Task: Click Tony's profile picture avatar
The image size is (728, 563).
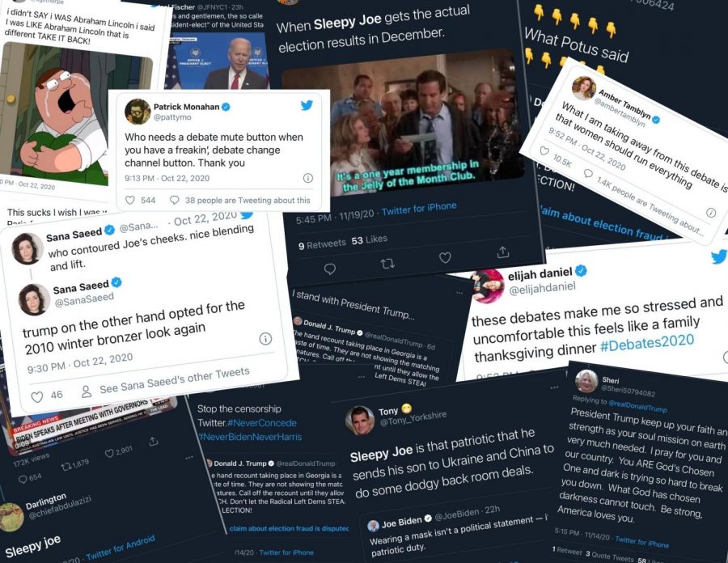Action: (x=360, y=421)
